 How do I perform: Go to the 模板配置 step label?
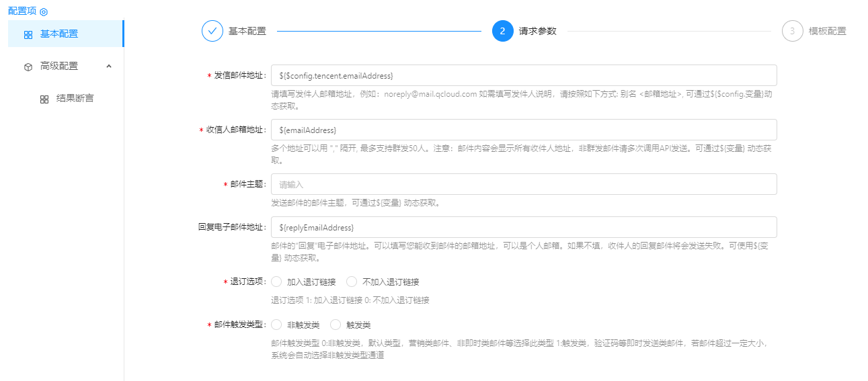point(827,31)
